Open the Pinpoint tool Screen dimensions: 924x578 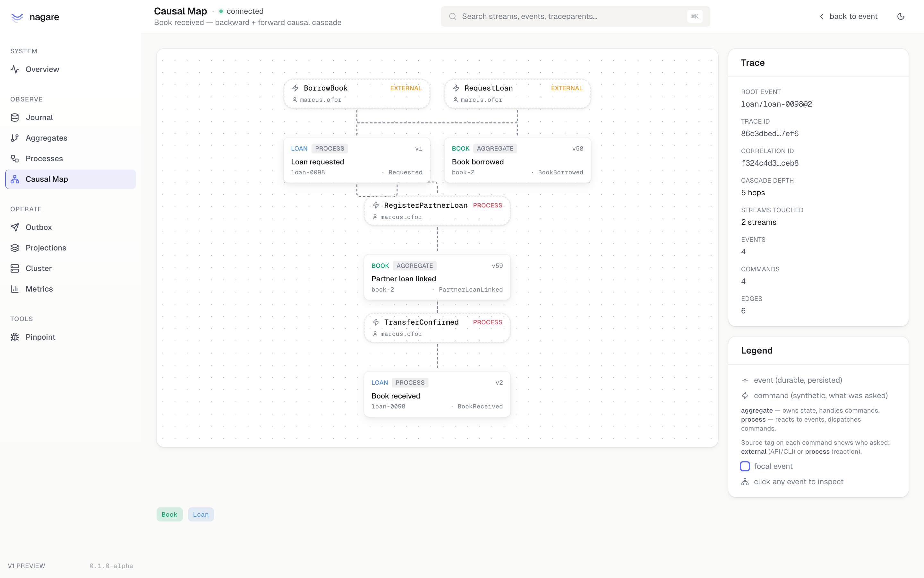tap(71, 337)
